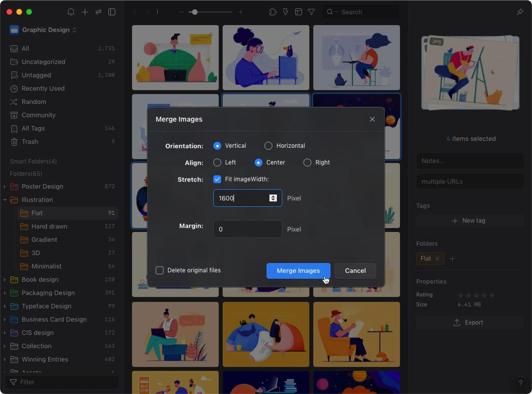Click the zoom-in plus icon

pyautogui.click(x=241, y=12)
